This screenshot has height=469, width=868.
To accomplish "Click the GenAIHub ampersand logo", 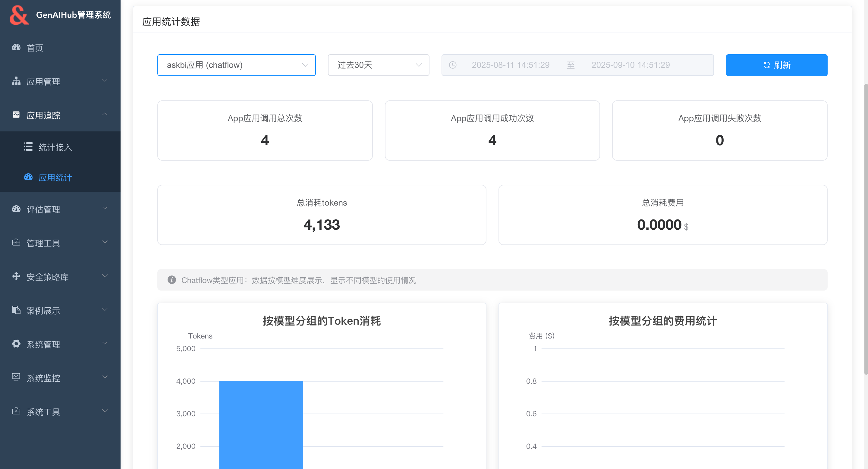I will [x=19, y=15].
